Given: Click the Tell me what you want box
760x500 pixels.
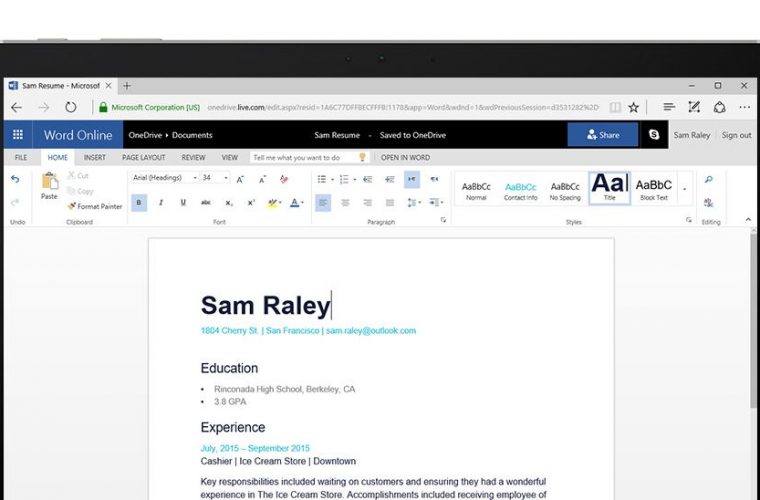Looking at the screenshot, I should coord(310,157).
